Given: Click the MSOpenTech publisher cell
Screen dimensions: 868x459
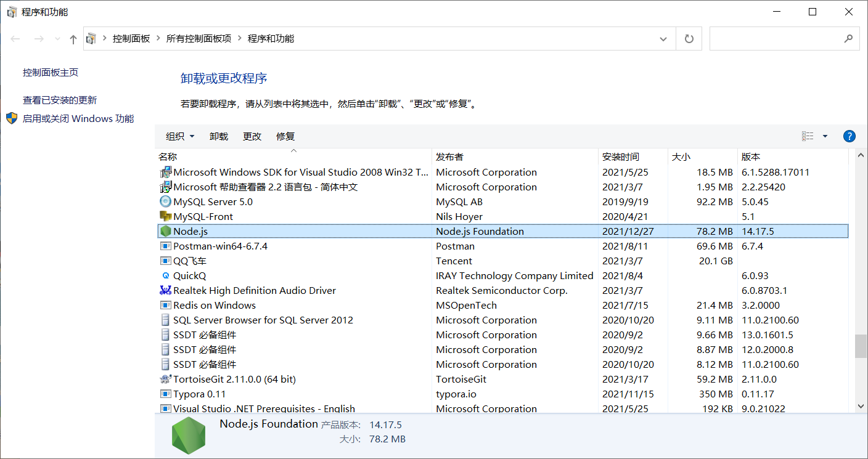Looking at the screenshot, I should 466,305.
